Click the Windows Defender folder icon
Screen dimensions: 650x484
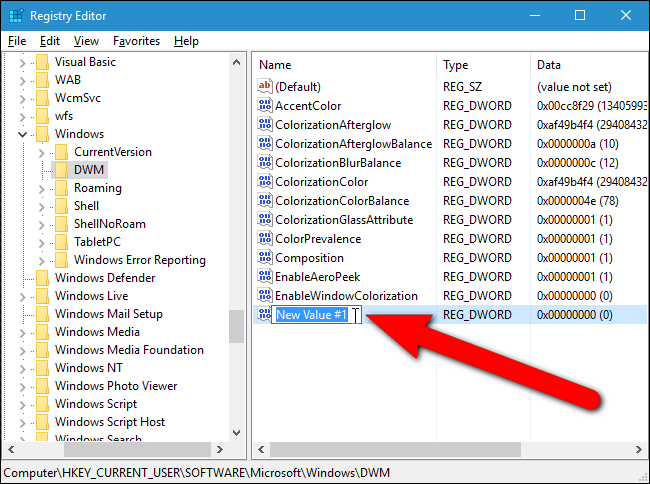[42, 278]
